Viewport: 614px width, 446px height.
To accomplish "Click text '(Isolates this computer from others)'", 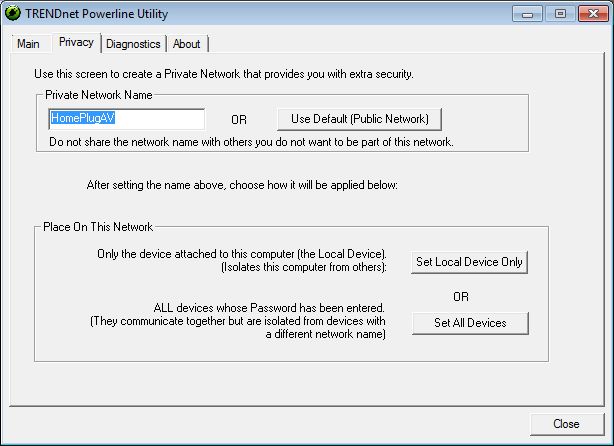I will coord(304,267).
